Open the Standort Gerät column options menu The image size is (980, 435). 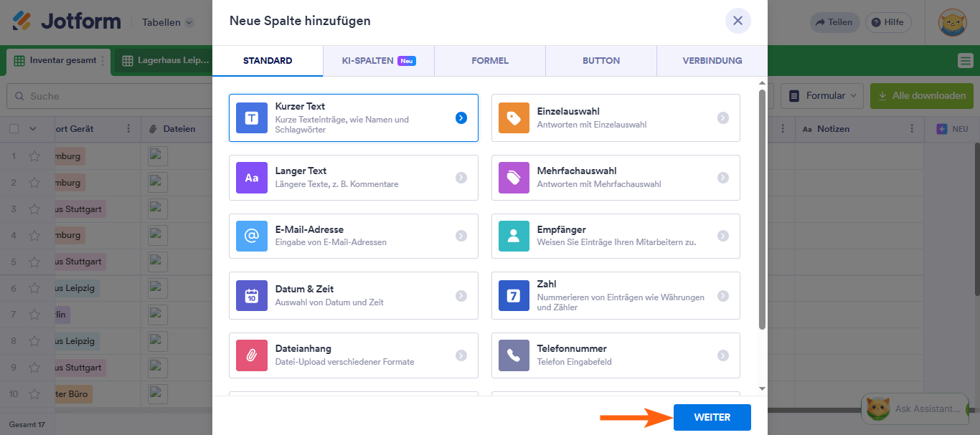coord(128,129)
